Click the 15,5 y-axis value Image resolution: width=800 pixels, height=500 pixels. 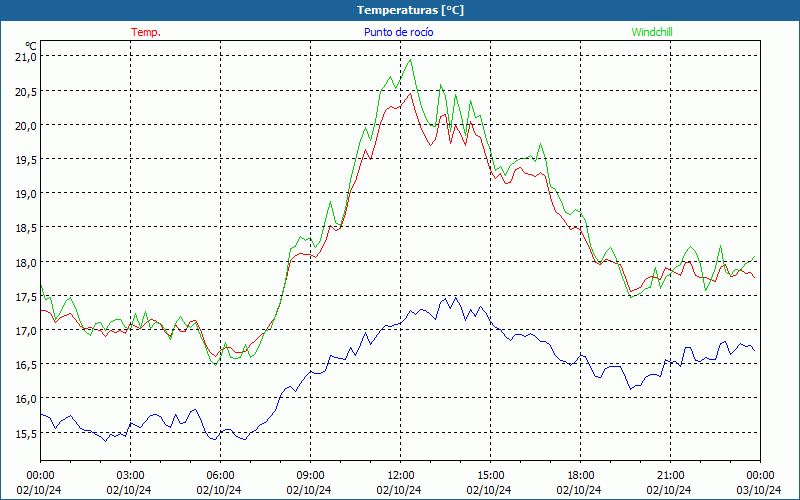[25, 434]
